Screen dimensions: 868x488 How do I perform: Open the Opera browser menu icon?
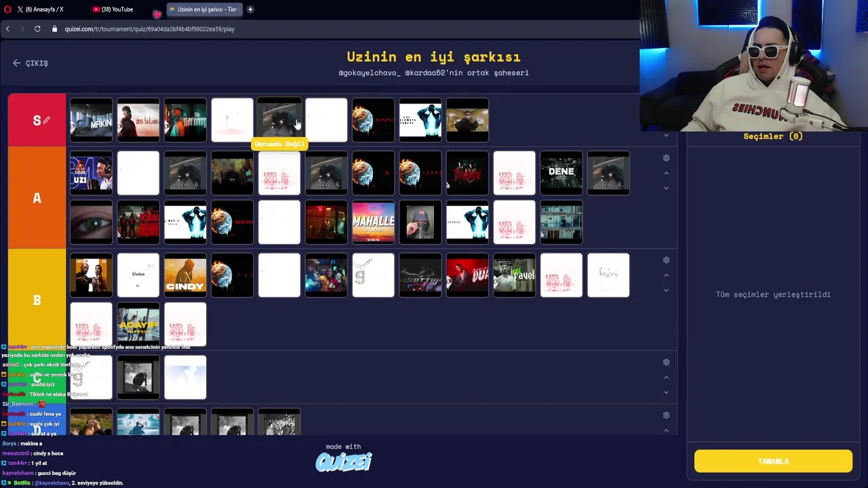point(7,9)
